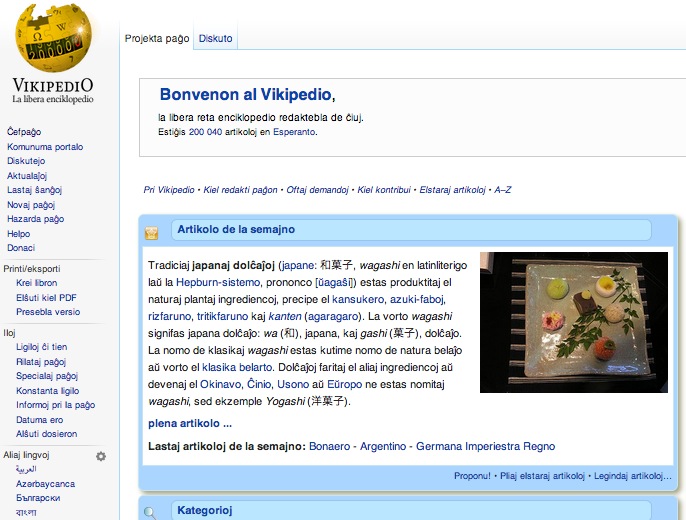Open Hepburn-sistemo link

coord(218,282)
